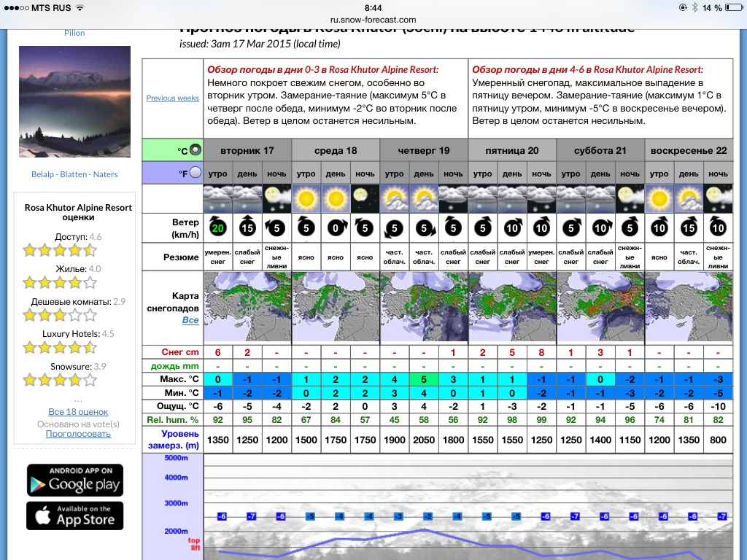Click the среда 18 day header
This screenshot has height=560, width=747.
336,150
